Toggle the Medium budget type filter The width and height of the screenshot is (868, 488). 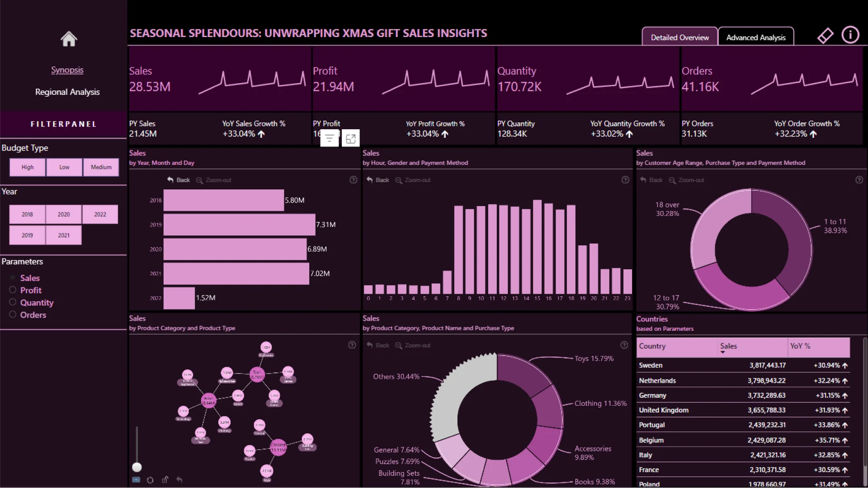[101, 167]
